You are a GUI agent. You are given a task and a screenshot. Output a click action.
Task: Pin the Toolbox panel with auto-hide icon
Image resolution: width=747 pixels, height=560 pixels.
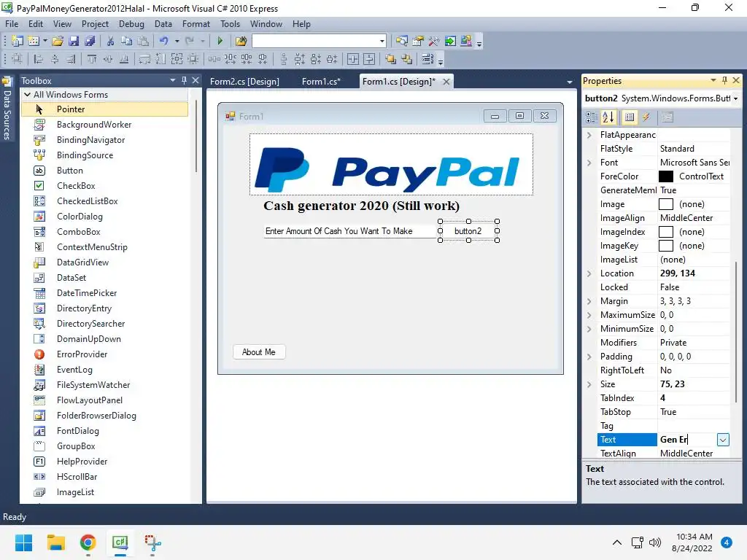point(184,80)
